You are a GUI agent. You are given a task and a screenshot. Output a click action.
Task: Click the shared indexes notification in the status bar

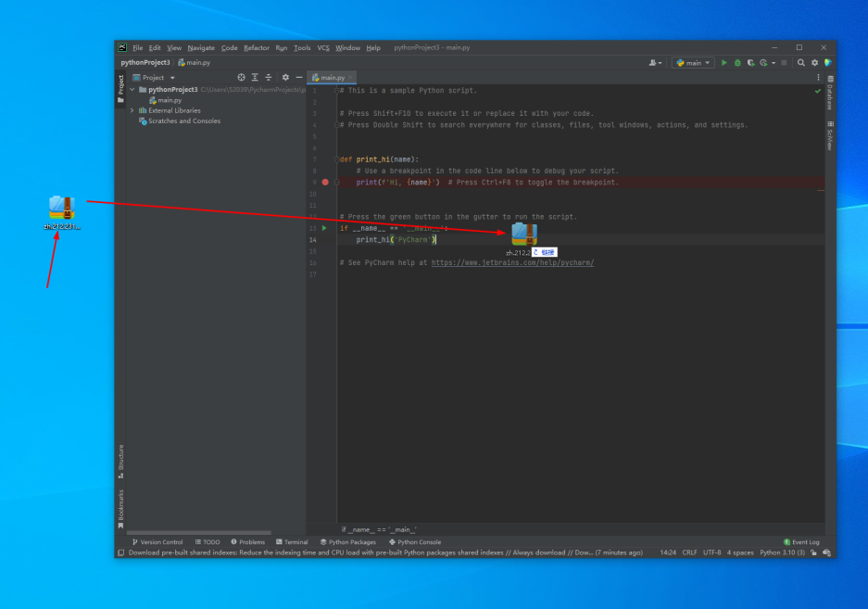(386, 553)
